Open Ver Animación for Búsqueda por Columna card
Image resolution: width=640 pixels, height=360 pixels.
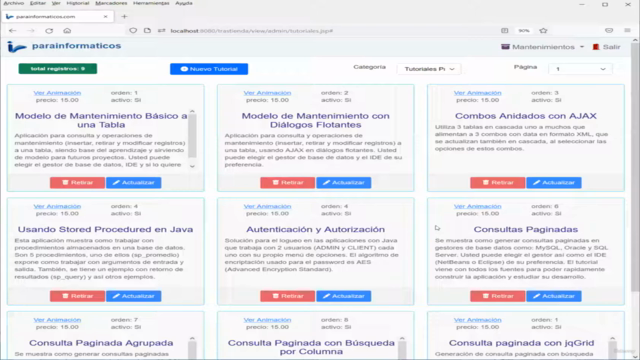tap(267, 320)
